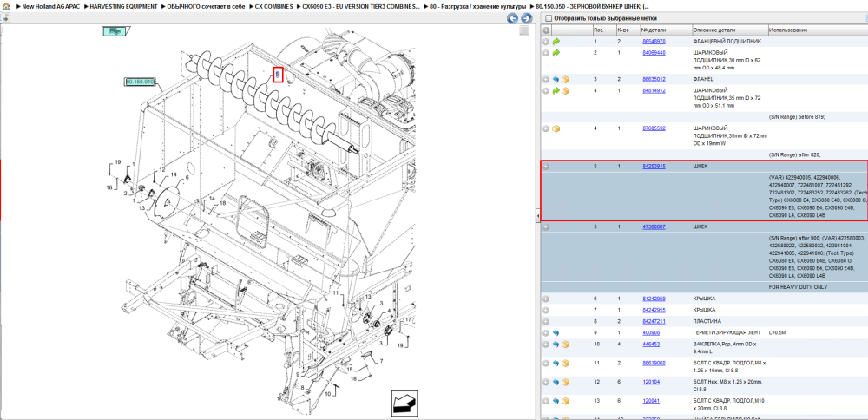Open part number link 84069440
This screenshot has height=420, width=868.
pyautogui.click(x=654, y=53)
